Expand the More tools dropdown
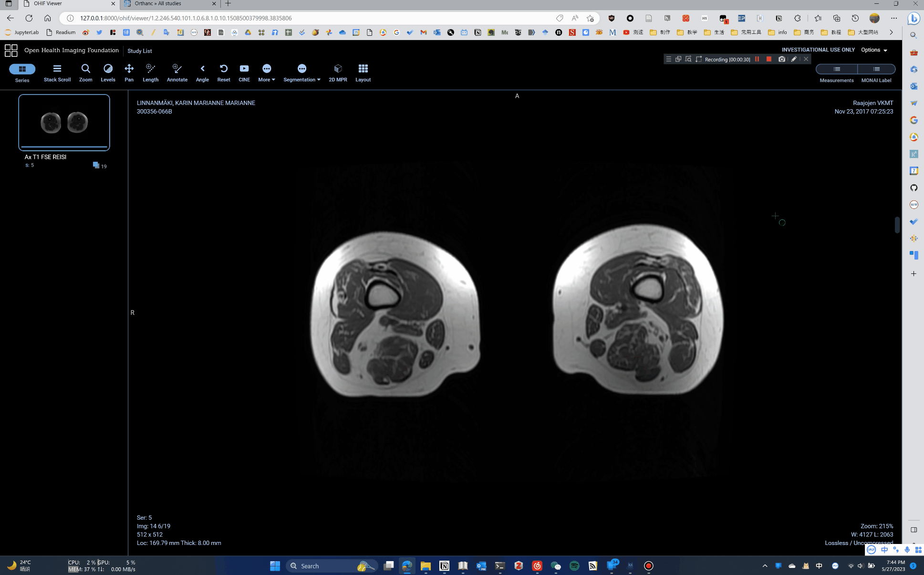This screenshot has height=575, width=924. coord(266,73)
